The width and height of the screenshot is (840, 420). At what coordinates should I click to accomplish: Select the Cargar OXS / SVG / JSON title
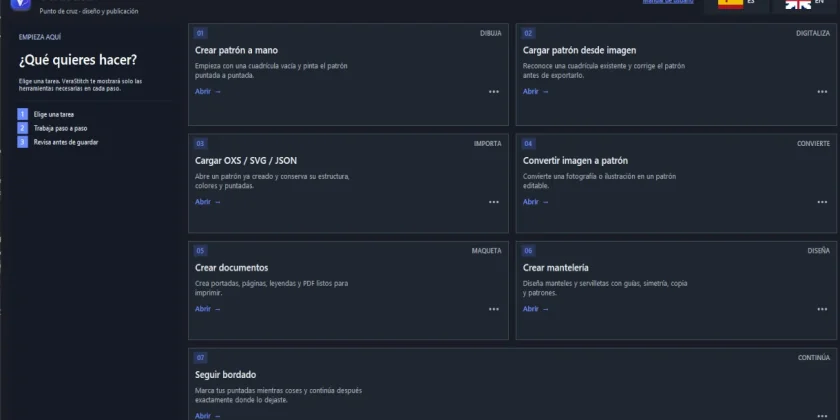click(246, 161)
